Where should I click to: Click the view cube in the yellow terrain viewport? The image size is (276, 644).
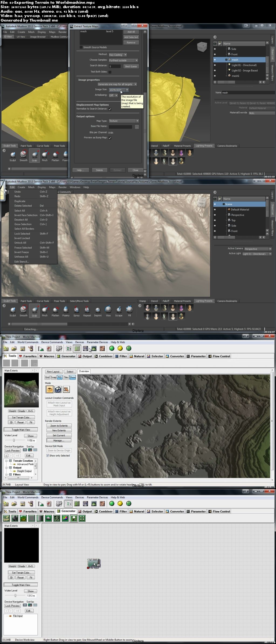click(202, 47)
